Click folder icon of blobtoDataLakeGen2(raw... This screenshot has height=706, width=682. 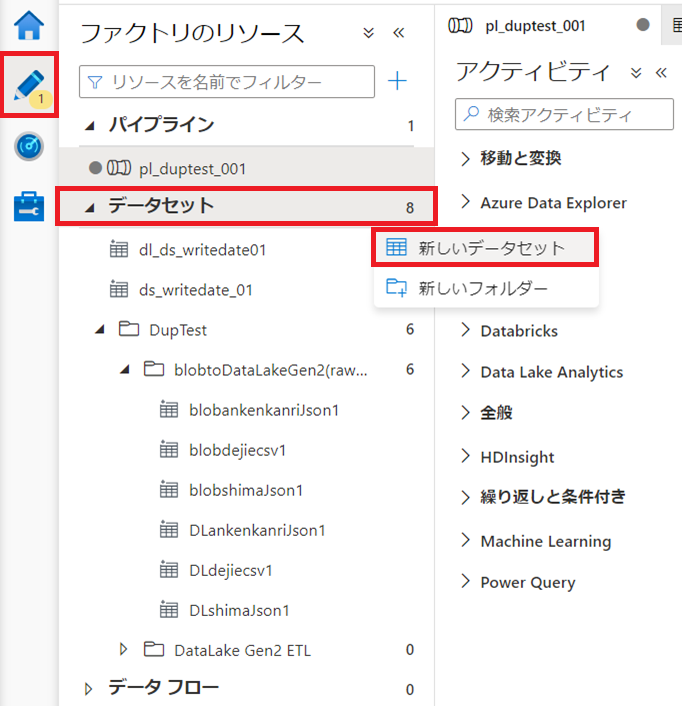(x=154, y=369)
